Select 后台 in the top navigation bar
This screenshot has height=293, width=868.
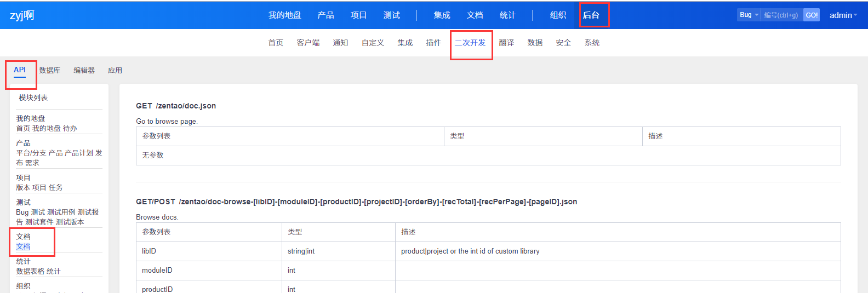(591, 15)
